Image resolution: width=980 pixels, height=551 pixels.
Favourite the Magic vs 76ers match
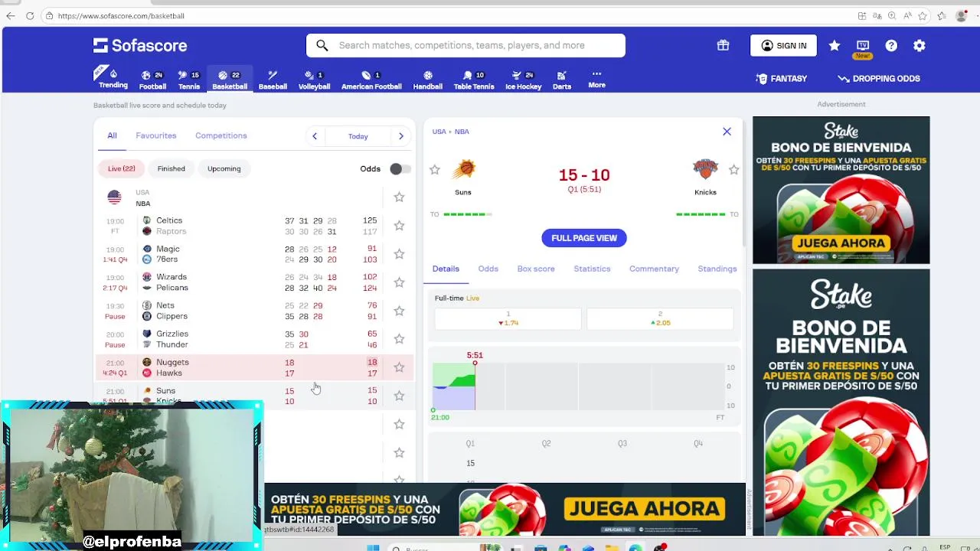[x=399, y=254]
